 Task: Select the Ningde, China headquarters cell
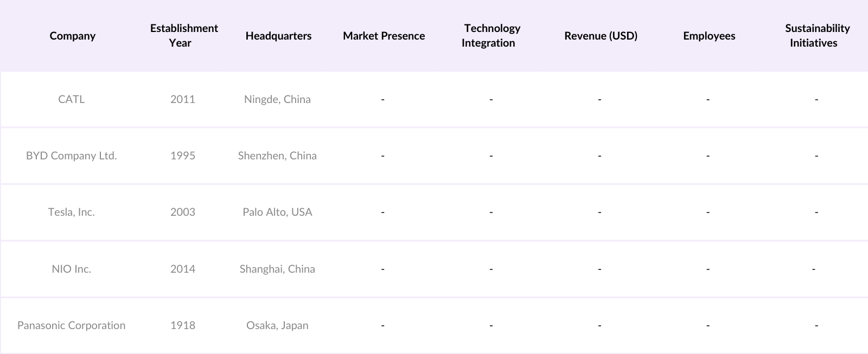point(277,99)
